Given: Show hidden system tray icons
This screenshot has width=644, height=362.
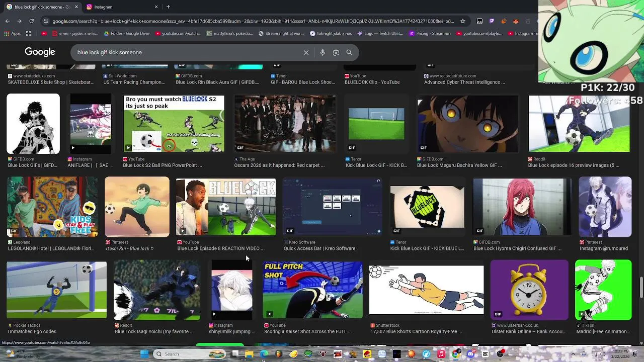Looking at the screenshot, I should click(573, 354).
